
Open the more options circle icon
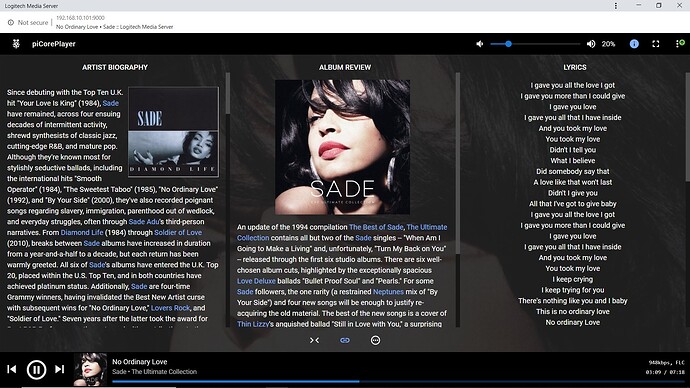(x=375, y=340)
